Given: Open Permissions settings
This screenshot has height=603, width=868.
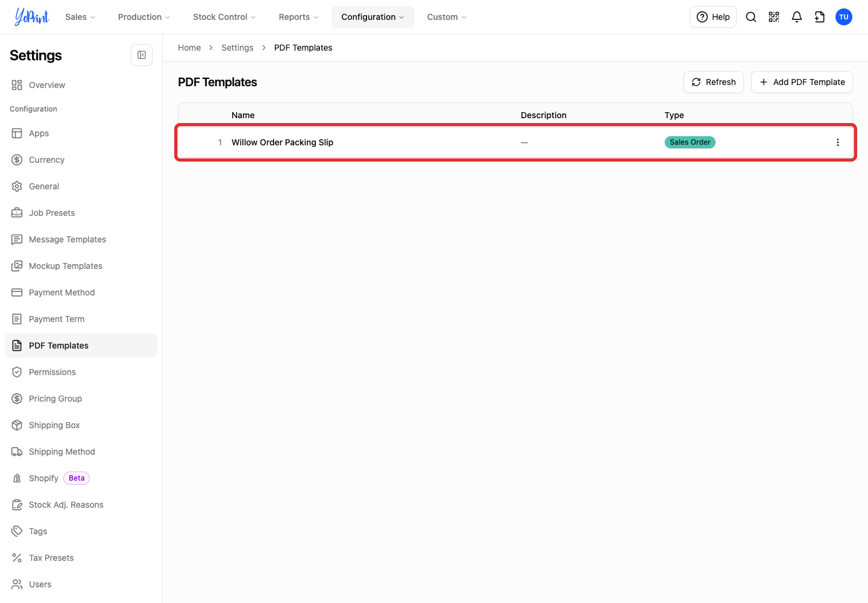Looking at the screenshot, I should point(81,372).
